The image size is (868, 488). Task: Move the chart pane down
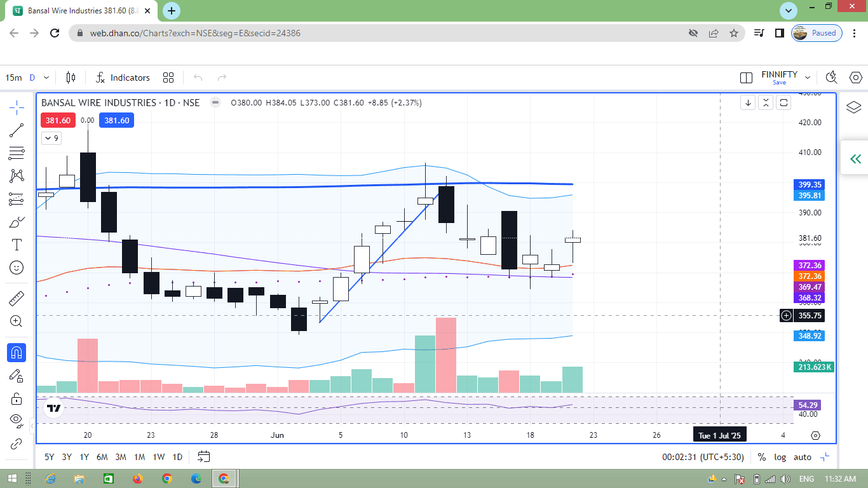pyautogui.click(x=749, y=102)
